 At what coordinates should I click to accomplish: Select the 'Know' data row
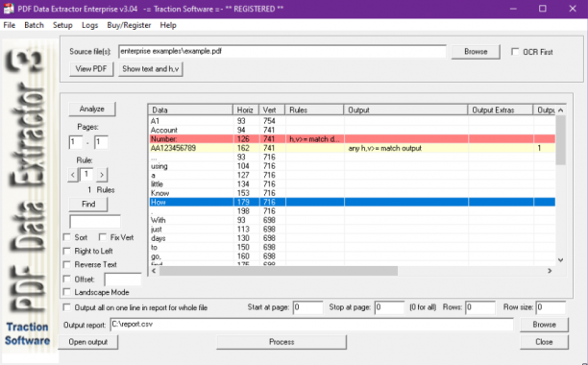(352, 193)
